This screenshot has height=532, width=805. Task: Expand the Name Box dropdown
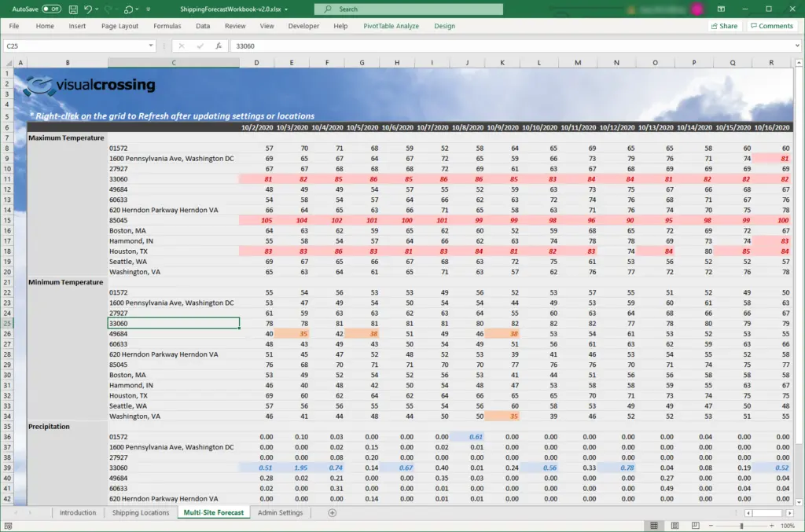pos(151,46)
